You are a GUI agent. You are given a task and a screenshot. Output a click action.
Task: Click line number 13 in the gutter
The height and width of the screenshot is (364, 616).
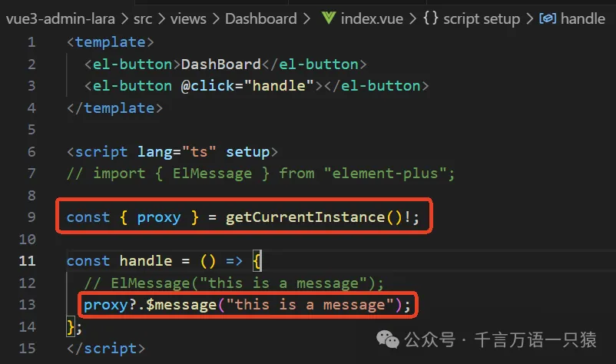click(x=28, y=305)
